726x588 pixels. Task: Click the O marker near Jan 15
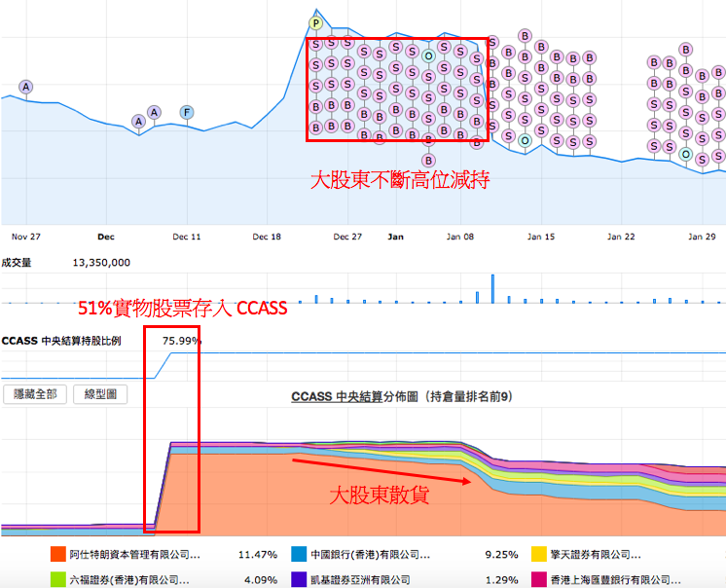pyautogui.click(x=525, y=141)
